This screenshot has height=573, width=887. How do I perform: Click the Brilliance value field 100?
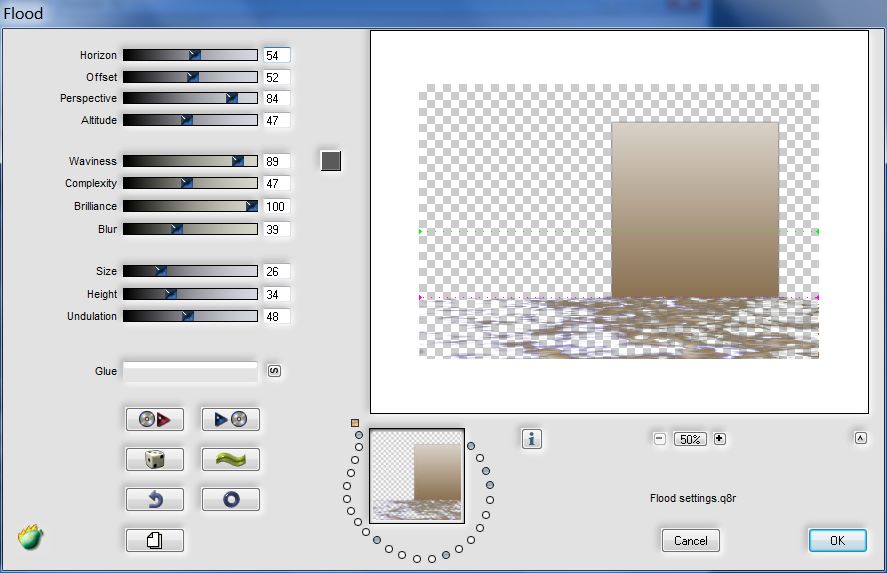click(x=277, y=206)
